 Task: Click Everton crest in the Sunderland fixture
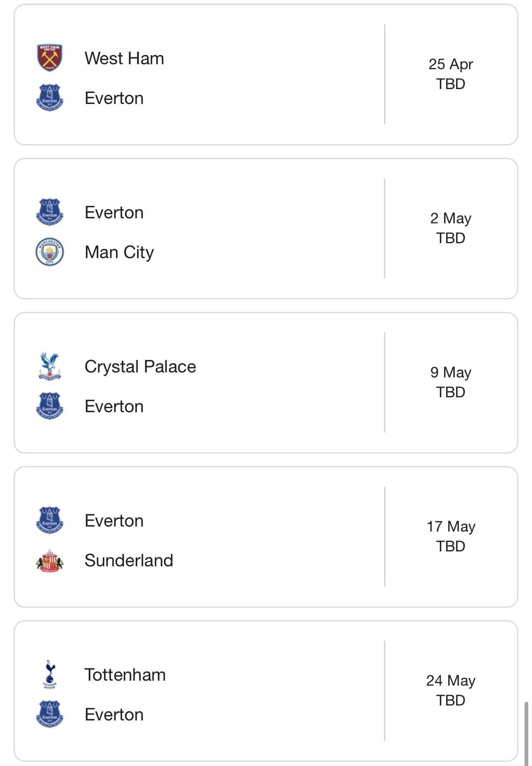pos(50,521)
